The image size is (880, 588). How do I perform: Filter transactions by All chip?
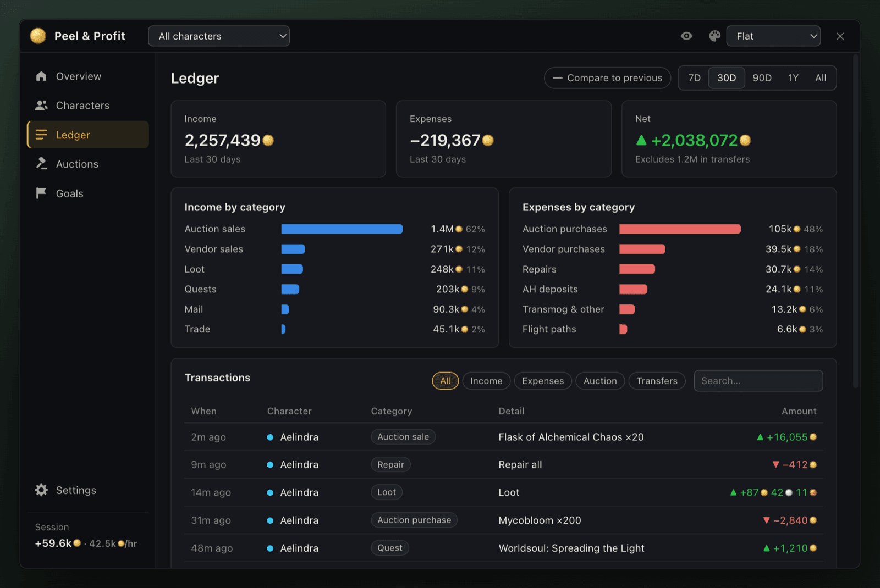pos(446,381)
